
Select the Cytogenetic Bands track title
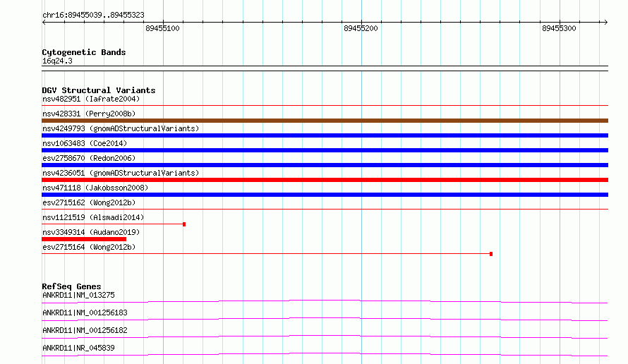[84, 52]
